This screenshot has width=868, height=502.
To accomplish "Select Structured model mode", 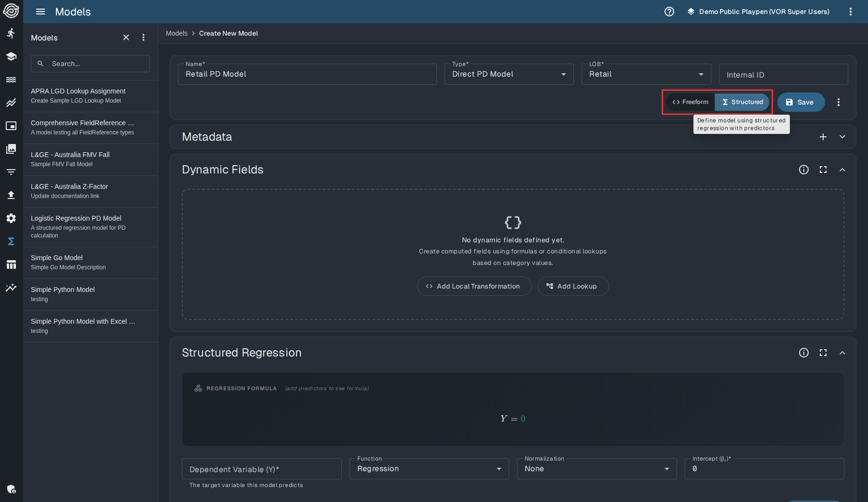I will tap(742, 102).
